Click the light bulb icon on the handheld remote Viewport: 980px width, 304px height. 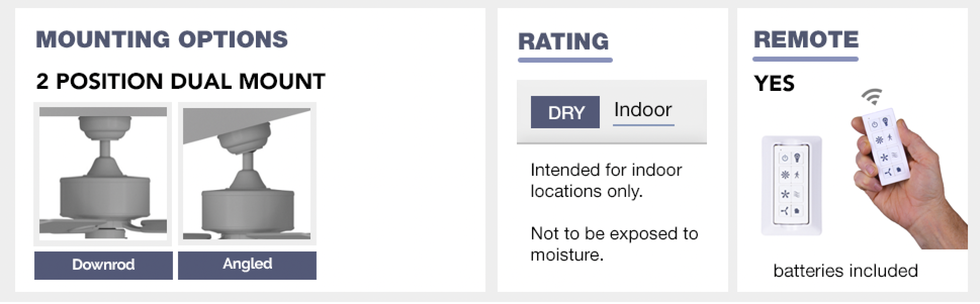pyautogui.click(x=885, y=122)
